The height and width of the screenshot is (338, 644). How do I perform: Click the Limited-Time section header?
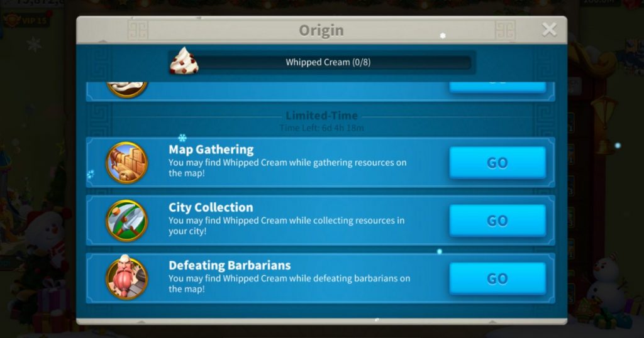[321, 115]
